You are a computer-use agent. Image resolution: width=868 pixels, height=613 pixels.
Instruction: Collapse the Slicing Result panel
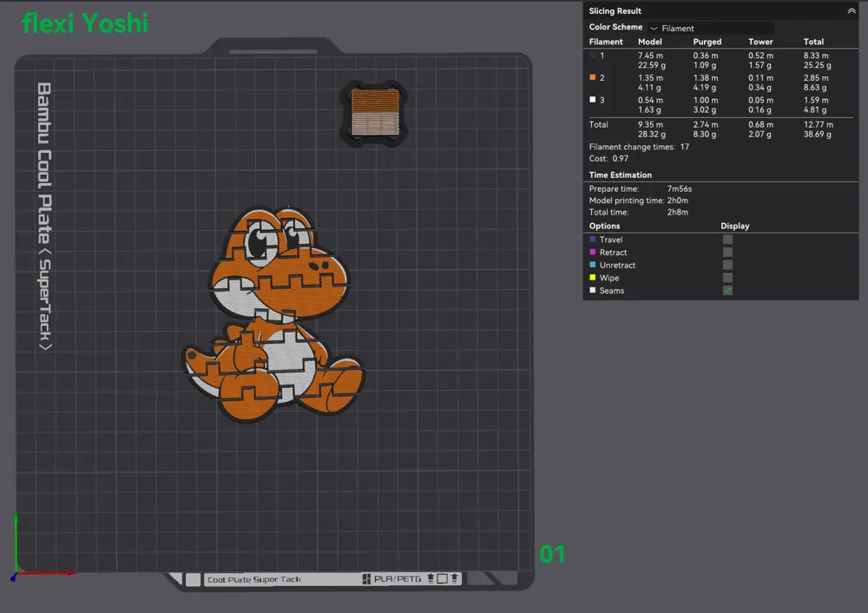pyautogui.click(x=851, y=10)
